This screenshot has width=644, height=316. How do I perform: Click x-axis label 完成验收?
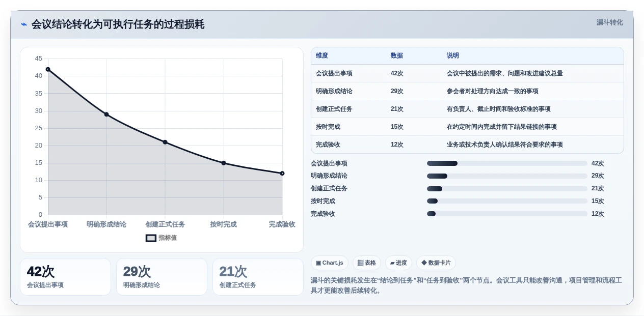click(282, 224)
